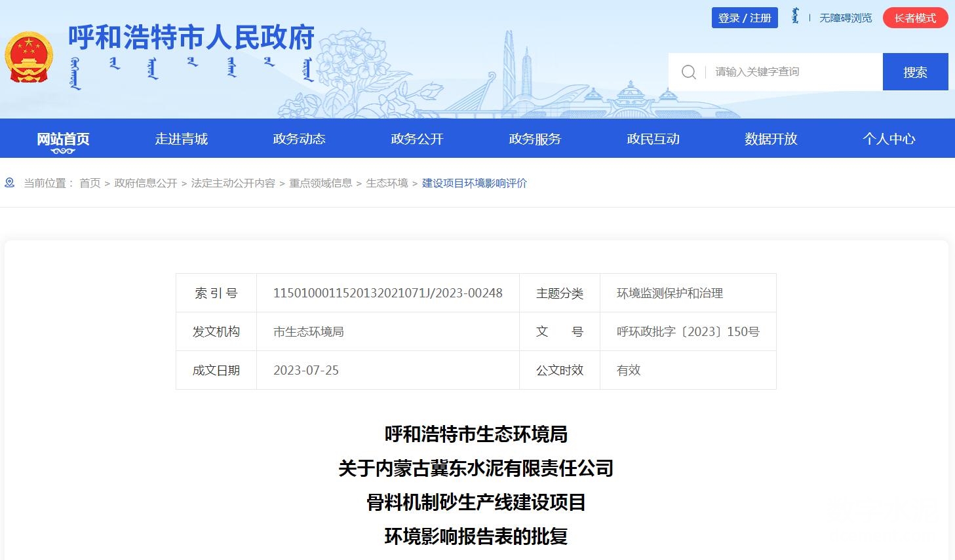Focus the keyword search input field
The image size is (955, 560).
(793, 72)
